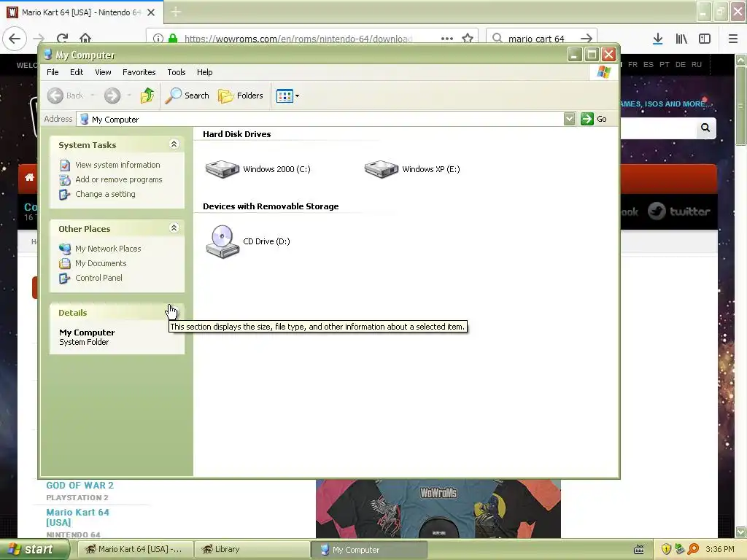Click Change a setting link
747x560 pixels.
coord(105,194)
